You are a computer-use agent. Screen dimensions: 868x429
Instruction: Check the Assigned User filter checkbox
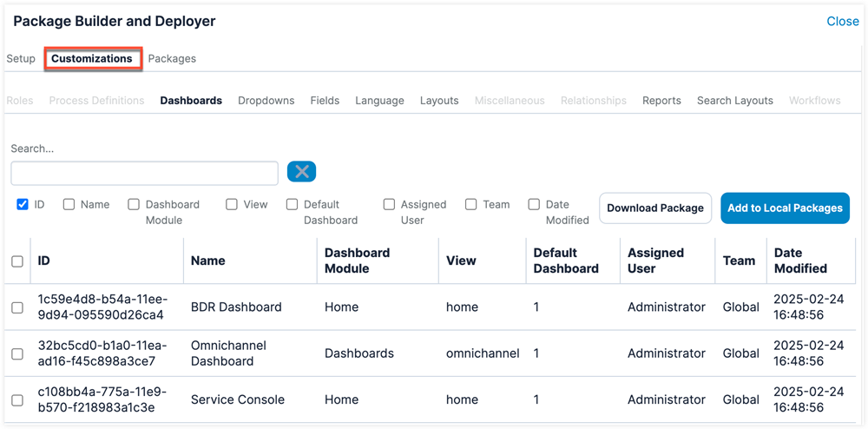tap(389, 205)
